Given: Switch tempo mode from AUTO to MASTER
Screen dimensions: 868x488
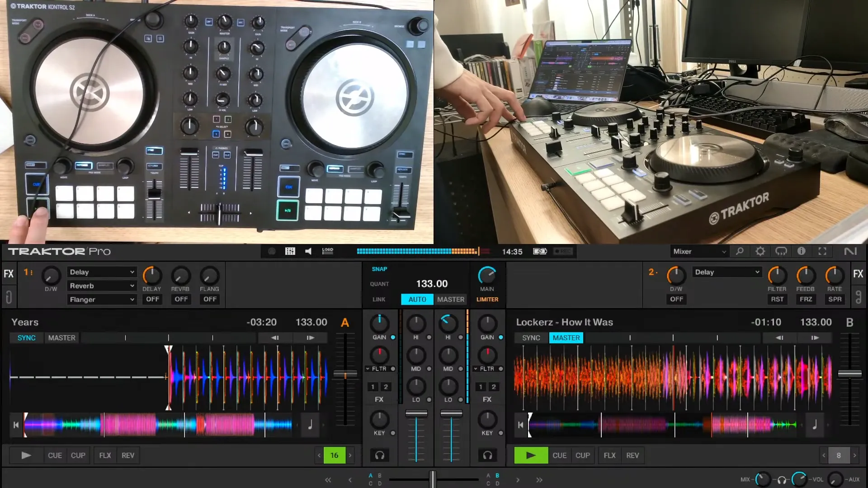Looking at the screenshot, I should tap(450, 299).
